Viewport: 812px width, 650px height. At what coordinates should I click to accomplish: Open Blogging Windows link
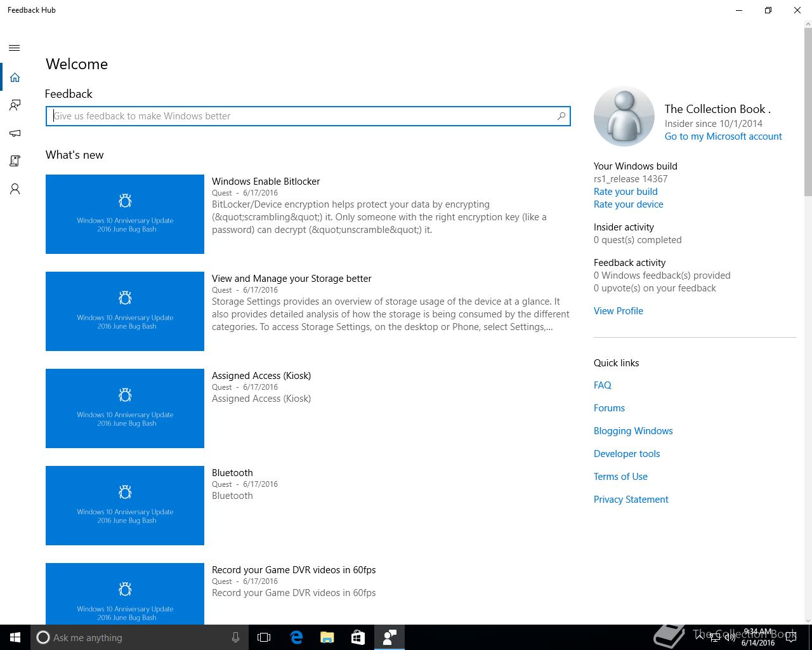[x=633, y=431]
